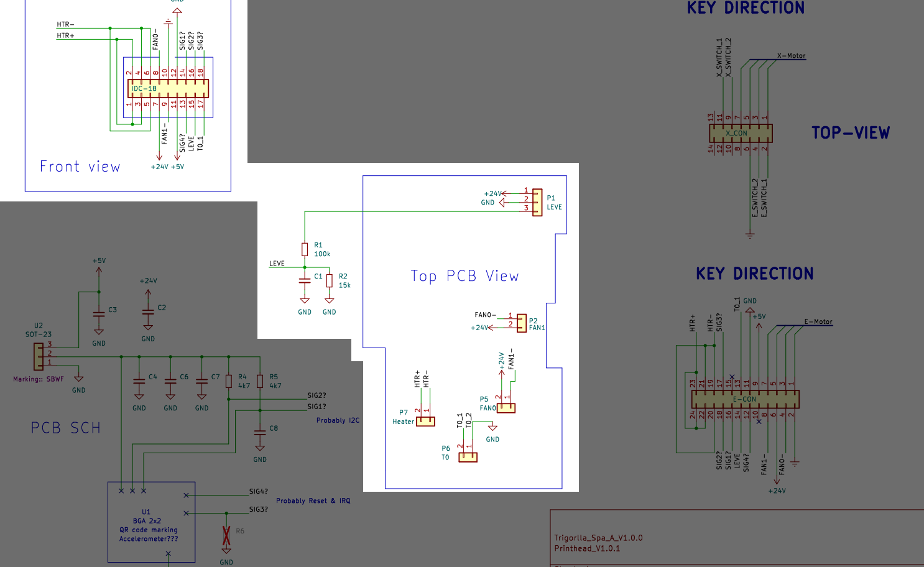Select the 'E_SWITCH_2' label under X_CON

755,198
